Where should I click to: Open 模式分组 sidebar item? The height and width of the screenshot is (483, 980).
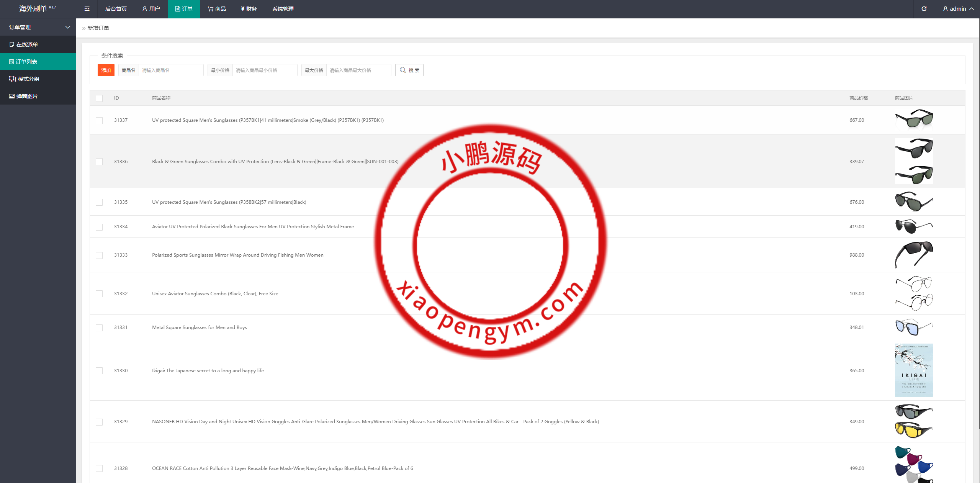coord(28,79)
